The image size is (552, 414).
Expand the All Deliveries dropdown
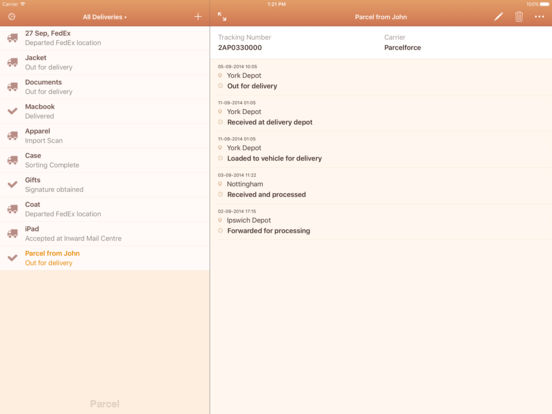coord(105,17)
